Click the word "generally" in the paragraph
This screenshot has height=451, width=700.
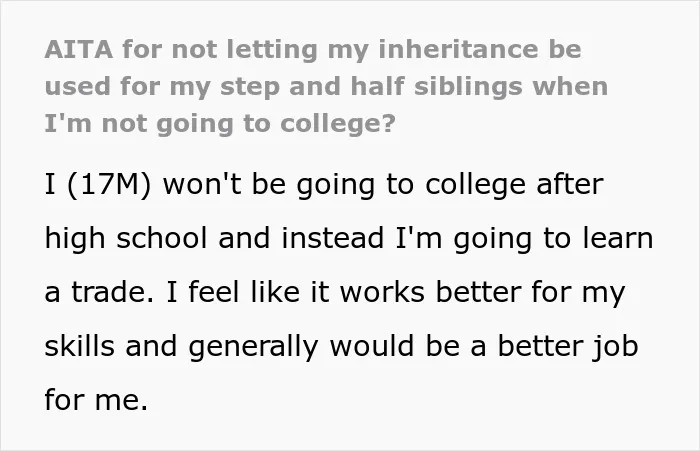click(253, 347)
